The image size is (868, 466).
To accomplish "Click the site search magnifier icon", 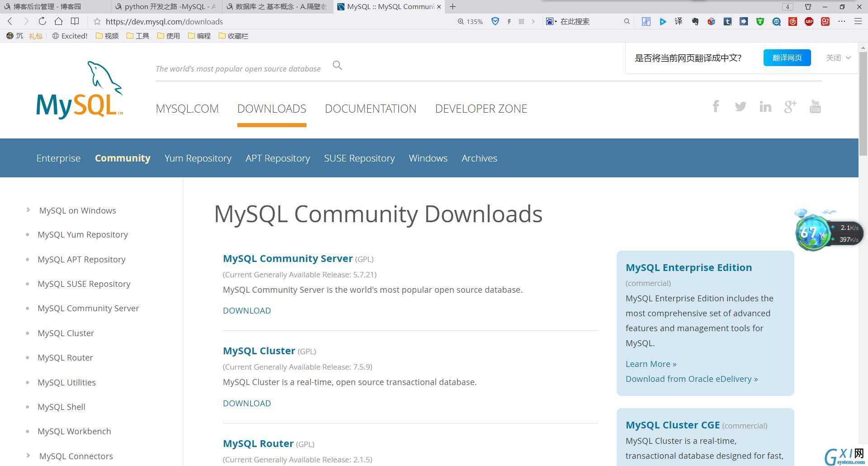I will click(337, 66).
